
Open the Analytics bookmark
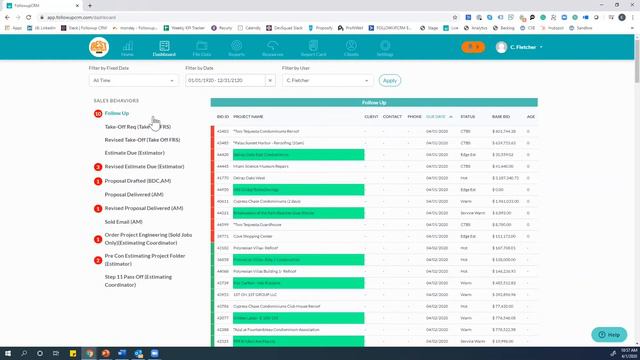476,28
